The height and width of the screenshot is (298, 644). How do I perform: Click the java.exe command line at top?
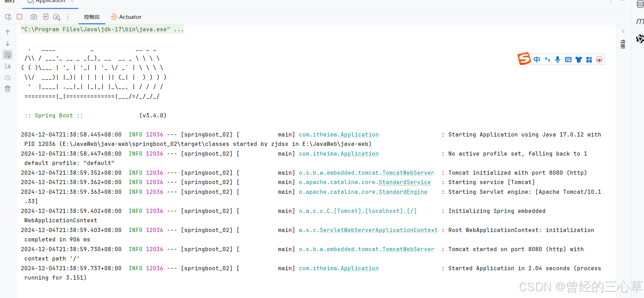click(x=103, y=30)
